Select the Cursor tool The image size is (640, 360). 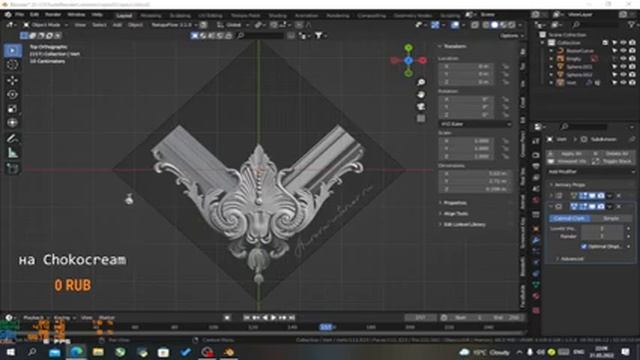(13, 65)
